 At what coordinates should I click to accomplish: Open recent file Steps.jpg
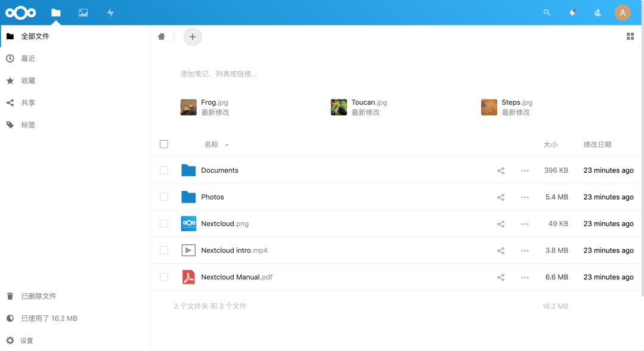point(507,107)
